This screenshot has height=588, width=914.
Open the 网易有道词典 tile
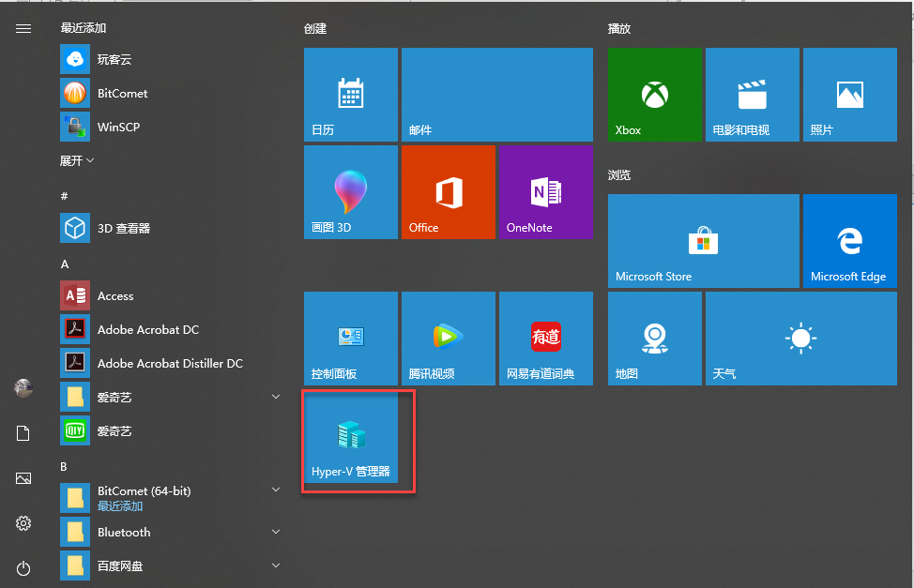546,339
